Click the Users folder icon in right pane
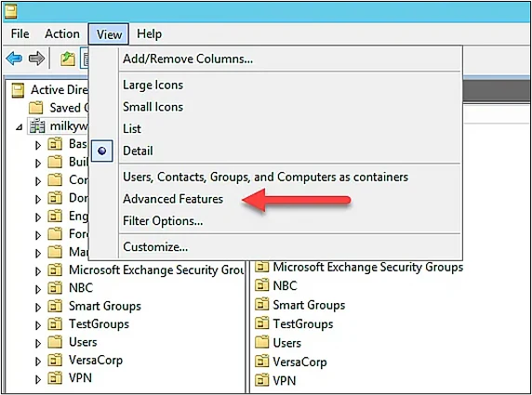This screenshot has width=532, height=395. (x=262, y=342)
